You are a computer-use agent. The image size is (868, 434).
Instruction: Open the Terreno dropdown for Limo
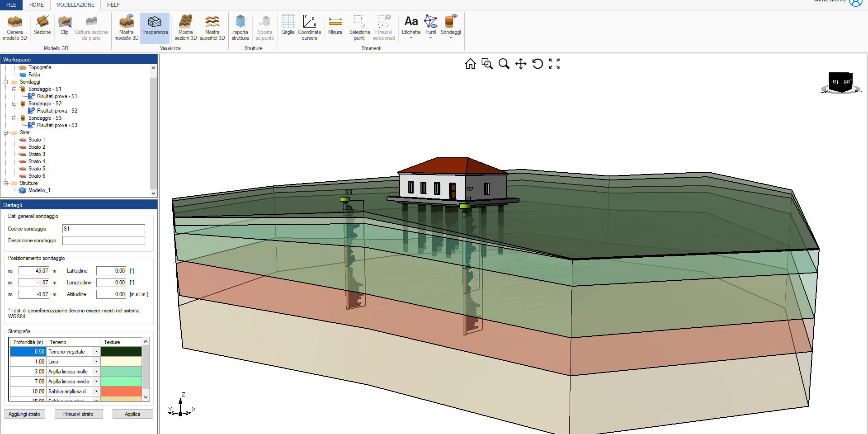pyautogui.click(x=96, y=361)
